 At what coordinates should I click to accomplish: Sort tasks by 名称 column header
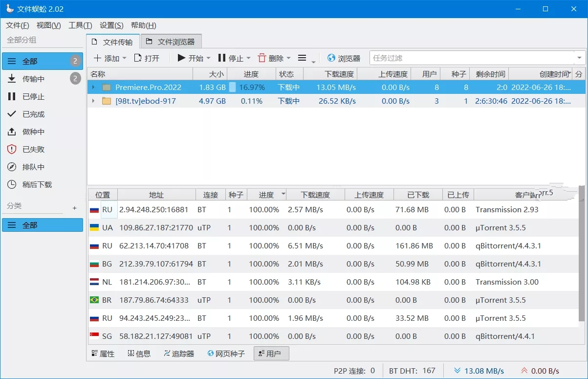pyautogui.click(x=140, y=74)
